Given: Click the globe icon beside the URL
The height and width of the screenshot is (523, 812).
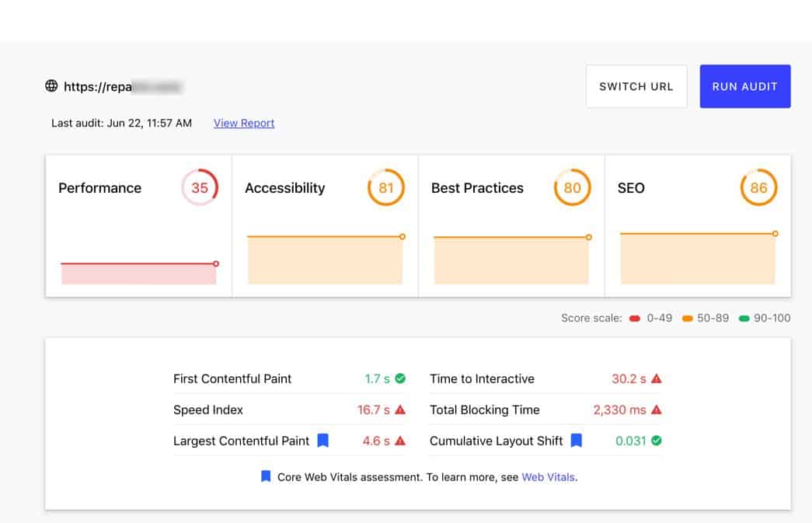Looking at the screenshot, I should click(51, 86).
